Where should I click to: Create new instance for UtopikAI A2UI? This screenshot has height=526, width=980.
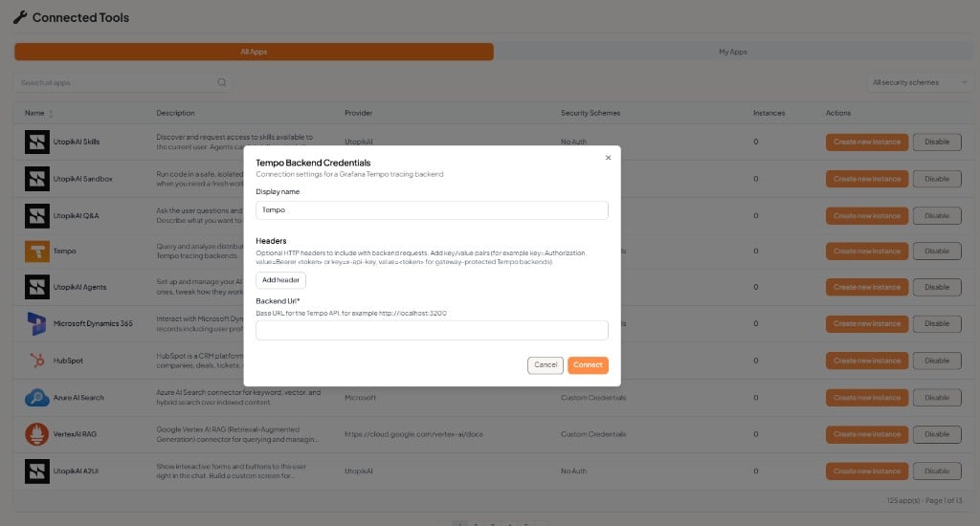[867, 471]
